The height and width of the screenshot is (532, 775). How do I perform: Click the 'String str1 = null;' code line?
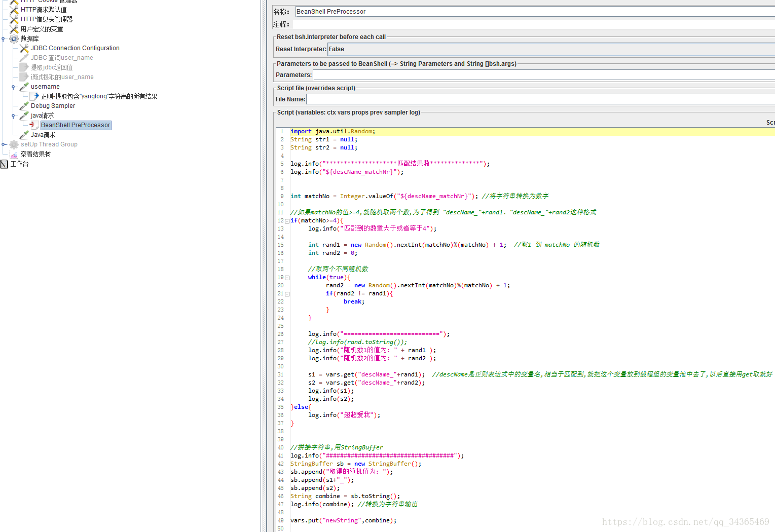[x=324, y=140]
